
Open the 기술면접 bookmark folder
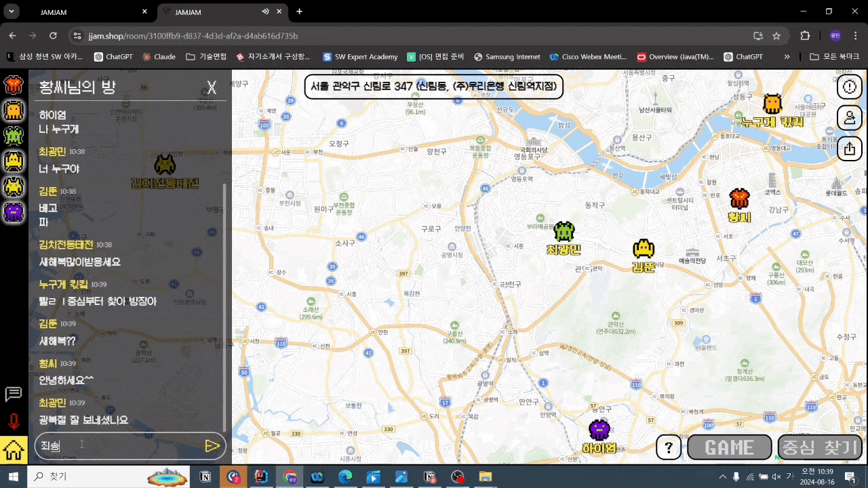(206, 57)
